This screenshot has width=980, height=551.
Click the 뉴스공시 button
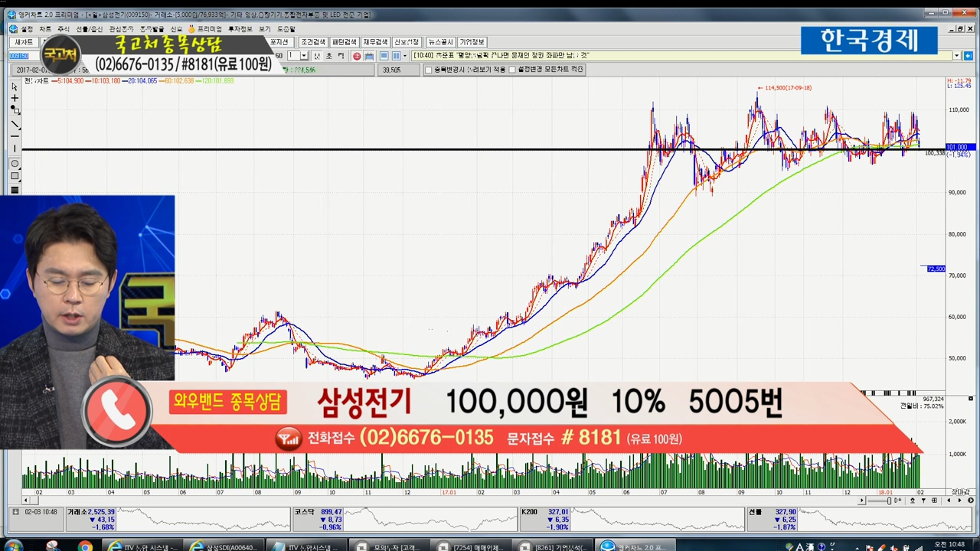point(440,42)
